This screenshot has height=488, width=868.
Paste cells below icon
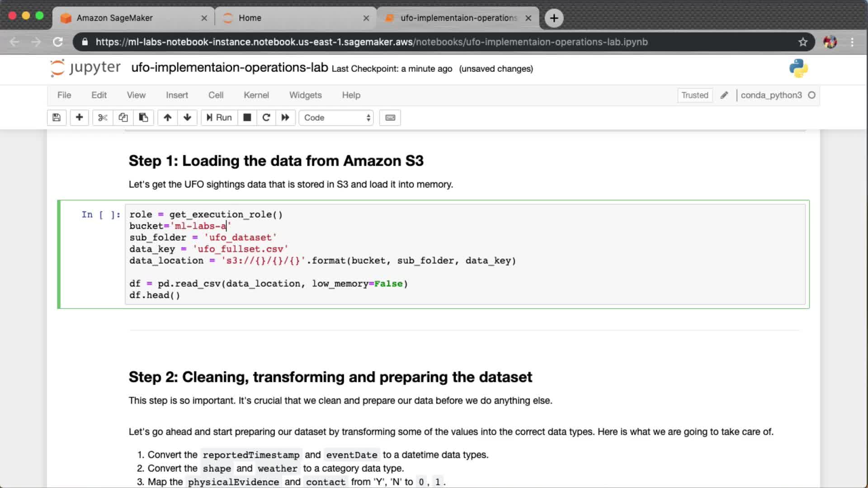click(x=143, y=117)
